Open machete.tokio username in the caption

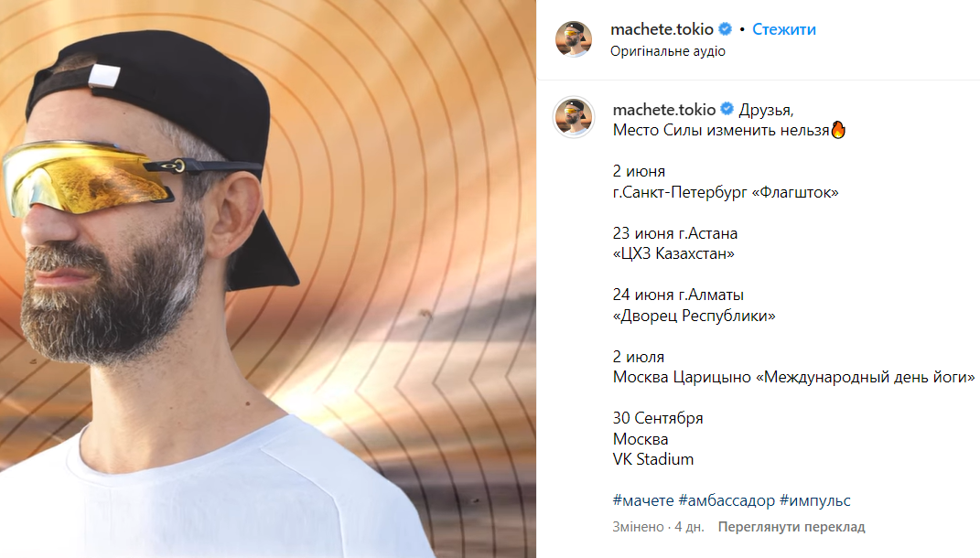pos(663,110)
